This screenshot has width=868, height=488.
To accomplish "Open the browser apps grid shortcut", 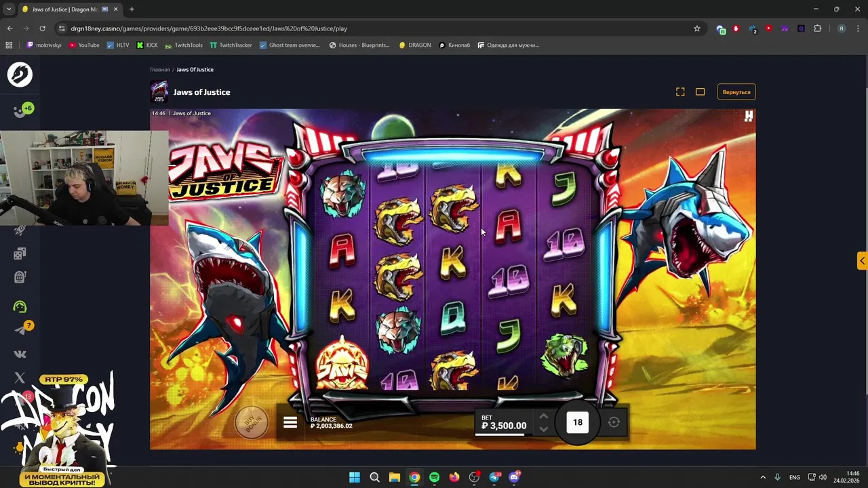I will 9,45.
